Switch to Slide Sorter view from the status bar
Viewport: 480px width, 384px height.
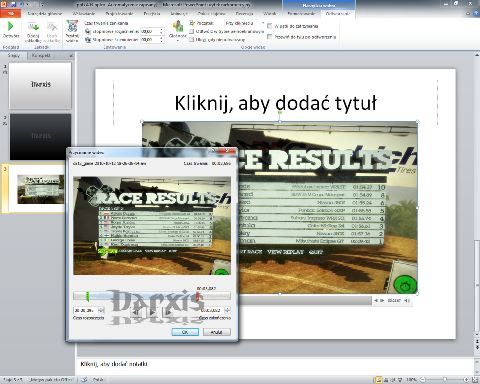point(386,380)
